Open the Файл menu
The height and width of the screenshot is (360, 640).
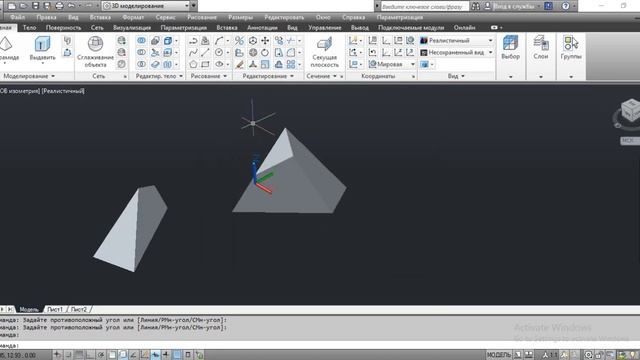(18, 17)
